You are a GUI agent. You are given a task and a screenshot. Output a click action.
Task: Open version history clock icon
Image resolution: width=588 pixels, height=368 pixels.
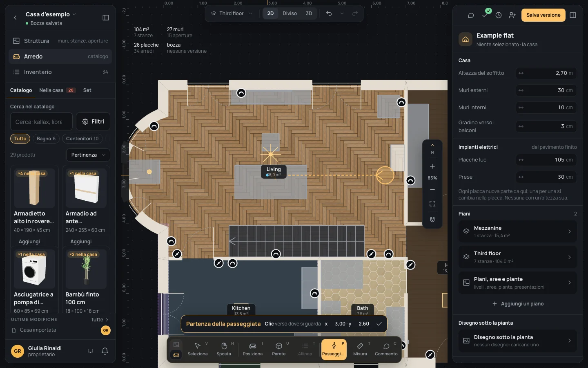click(x=499, y=15)
